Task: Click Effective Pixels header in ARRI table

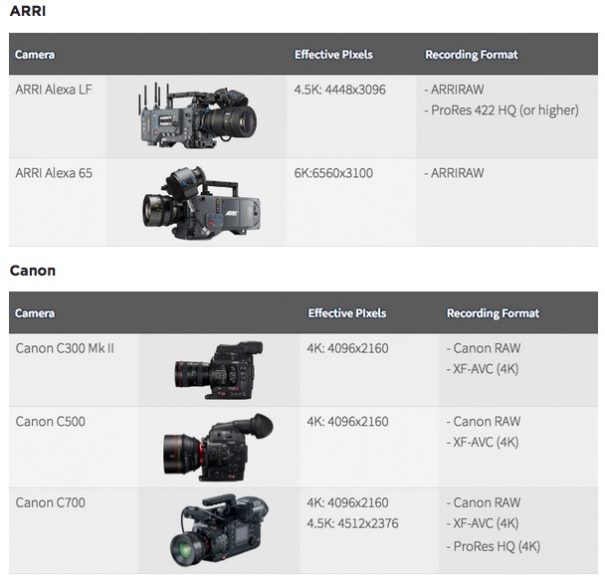Action: 334,55
